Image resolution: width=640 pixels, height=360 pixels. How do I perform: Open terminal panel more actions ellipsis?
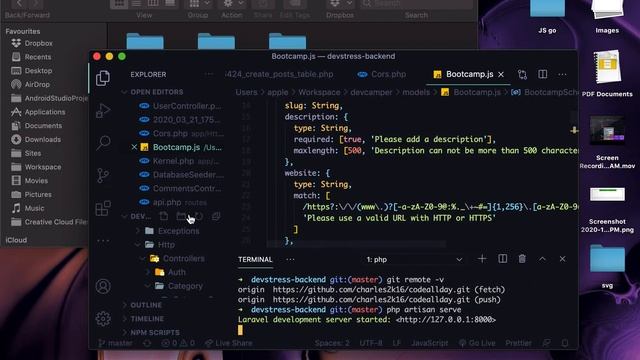290,259
